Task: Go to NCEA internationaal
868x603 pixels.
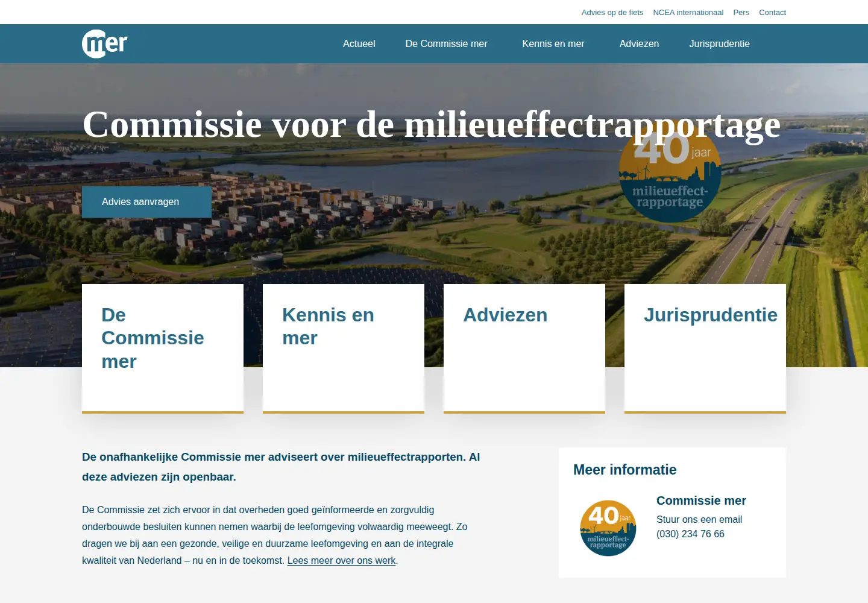Action: (688, 12)
